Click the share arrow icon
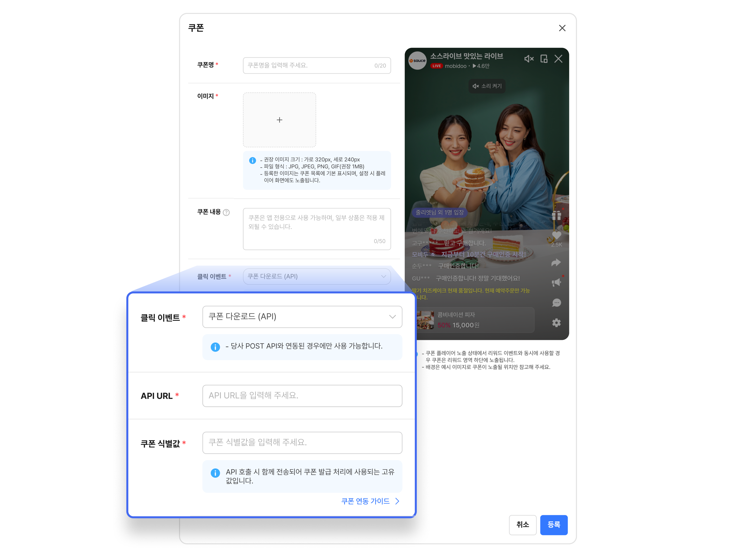 [556, 262]
